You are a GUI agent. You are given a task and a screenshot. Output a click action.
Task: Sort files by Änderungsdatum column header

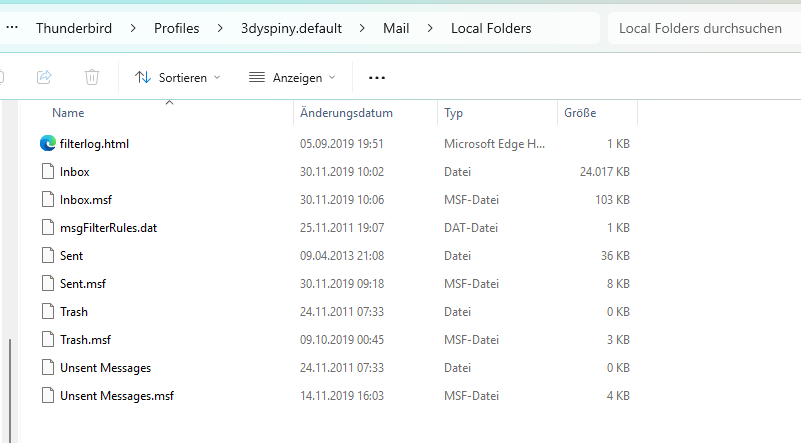click(346, 113)
